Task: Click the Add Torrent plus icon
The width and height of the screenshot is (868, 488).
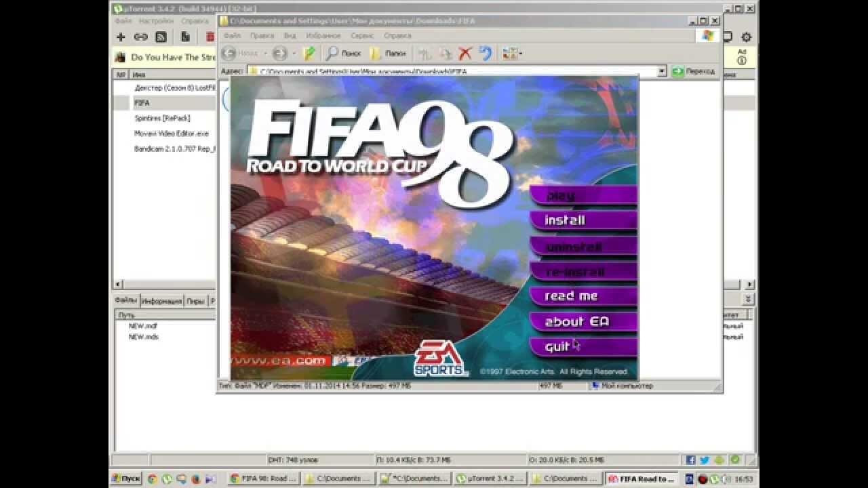Action: click(121, 37)
